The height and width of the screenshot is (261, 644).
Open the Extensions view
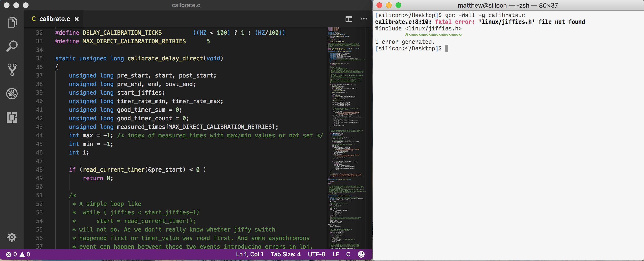[x=12, y=117]
